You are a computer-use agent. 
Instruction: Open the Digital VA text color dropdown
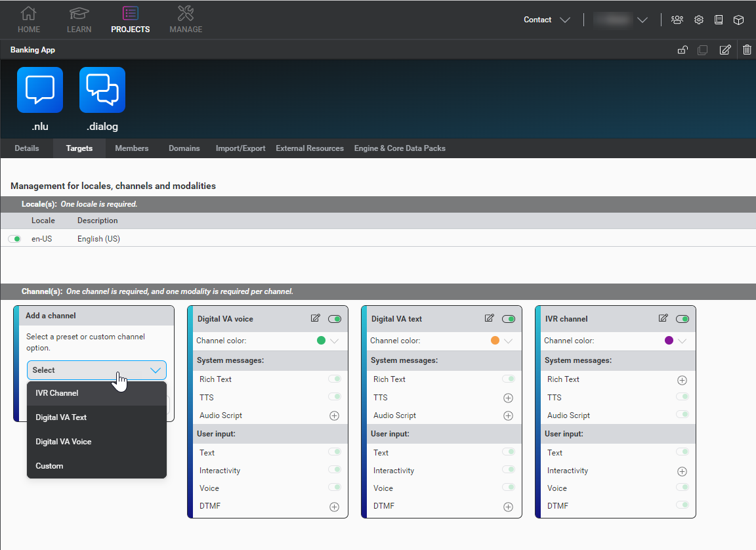coord(508,341)
